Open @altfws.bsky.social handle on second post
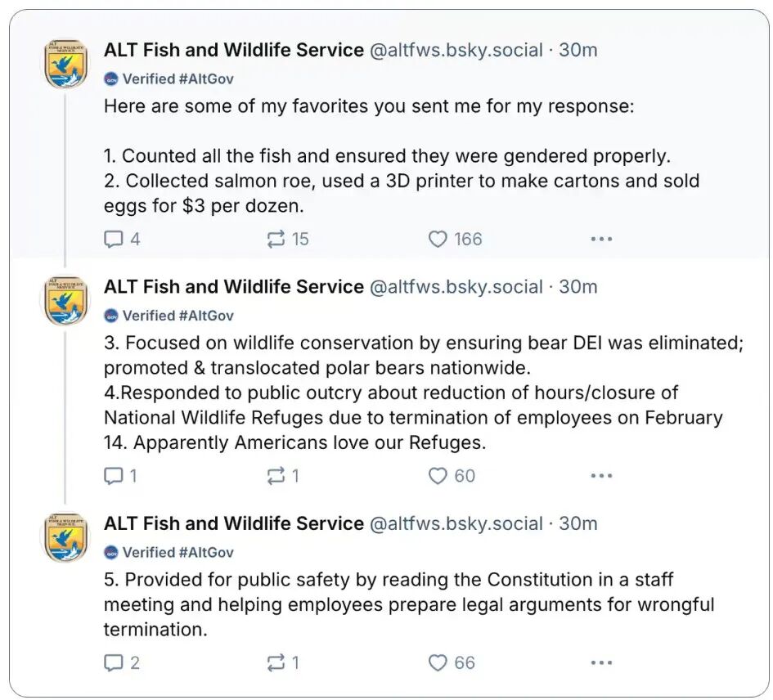Screen dimensions: 773x700 point(456,287)
